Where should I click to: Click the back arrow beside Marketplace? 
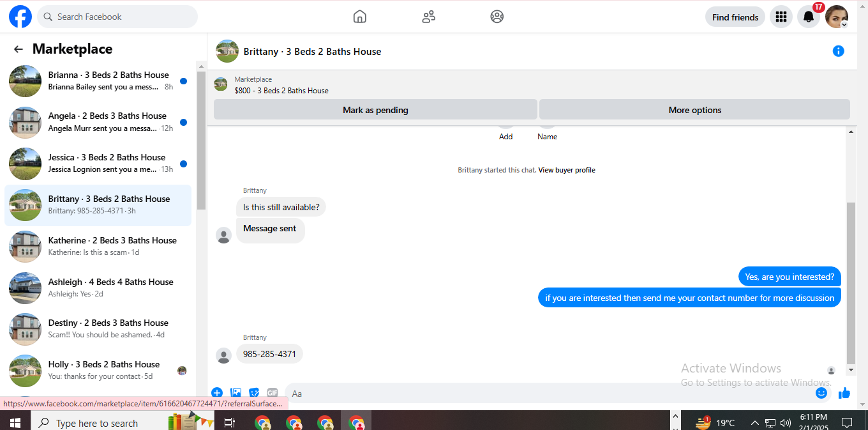(19, 49)
